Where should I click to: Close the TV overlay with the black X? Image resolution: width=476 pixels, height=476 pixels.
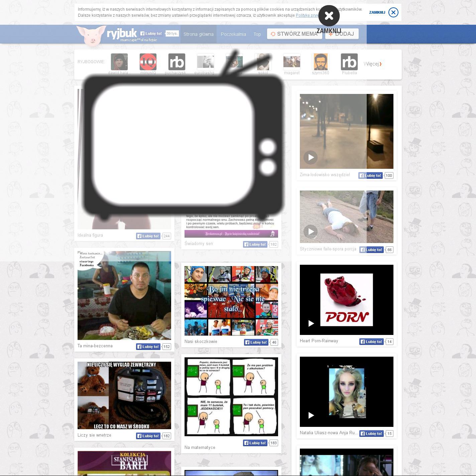click(329, 16)
